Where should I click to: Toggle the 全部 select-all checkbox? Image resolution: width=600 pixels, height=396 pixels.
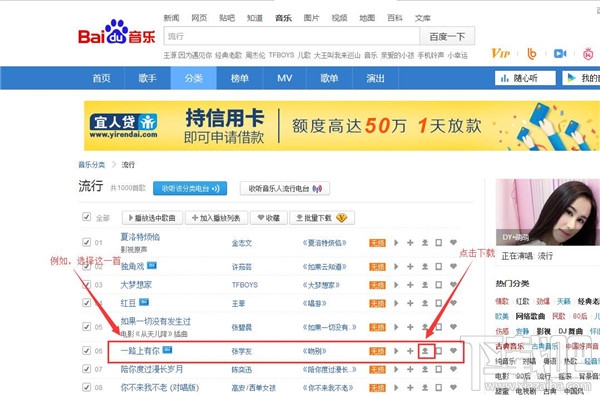86,217
